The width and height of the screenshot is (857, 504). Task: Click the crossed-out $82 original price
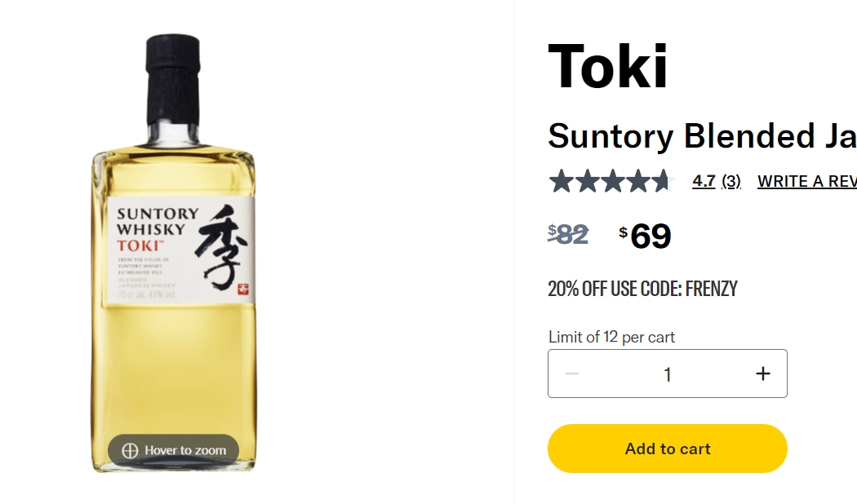point(568,235)
